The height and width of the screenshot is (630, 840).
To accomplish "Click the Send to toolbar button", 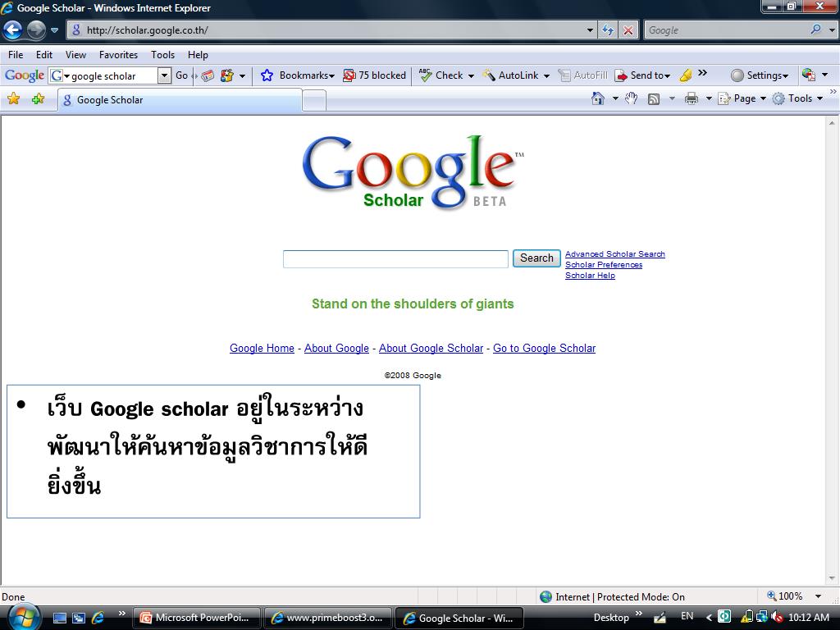I will tap(642, 75).
